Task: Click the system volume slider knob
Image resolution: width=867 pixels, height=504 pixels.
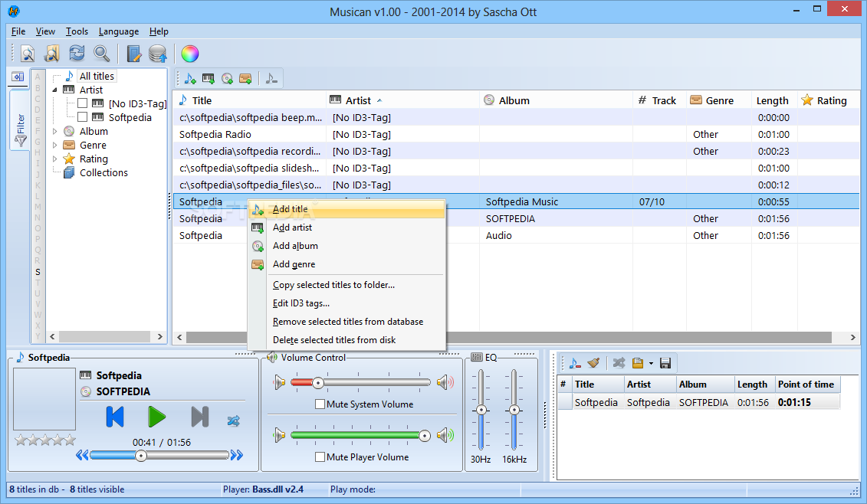Action: tap(318, 382)
